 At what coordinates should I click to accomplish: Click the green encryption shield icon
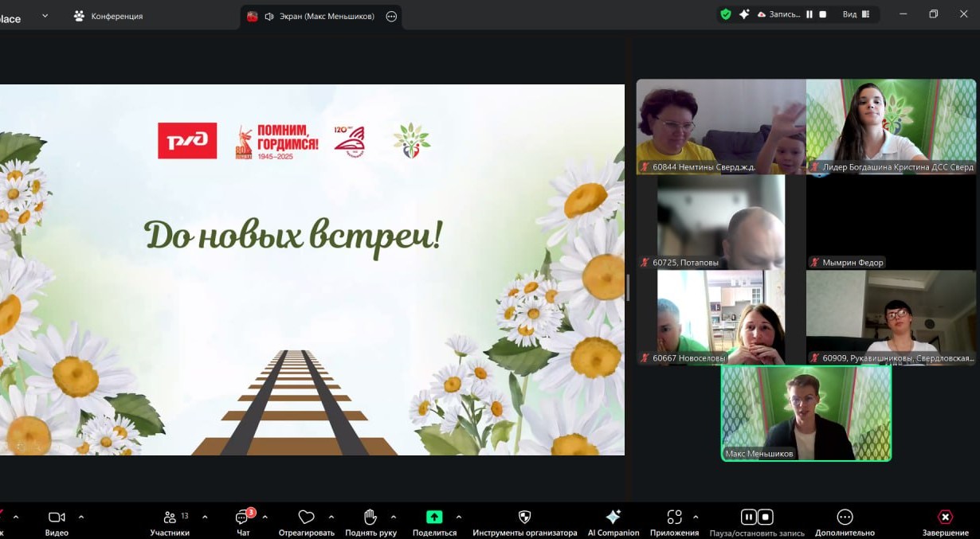(726, 14)
